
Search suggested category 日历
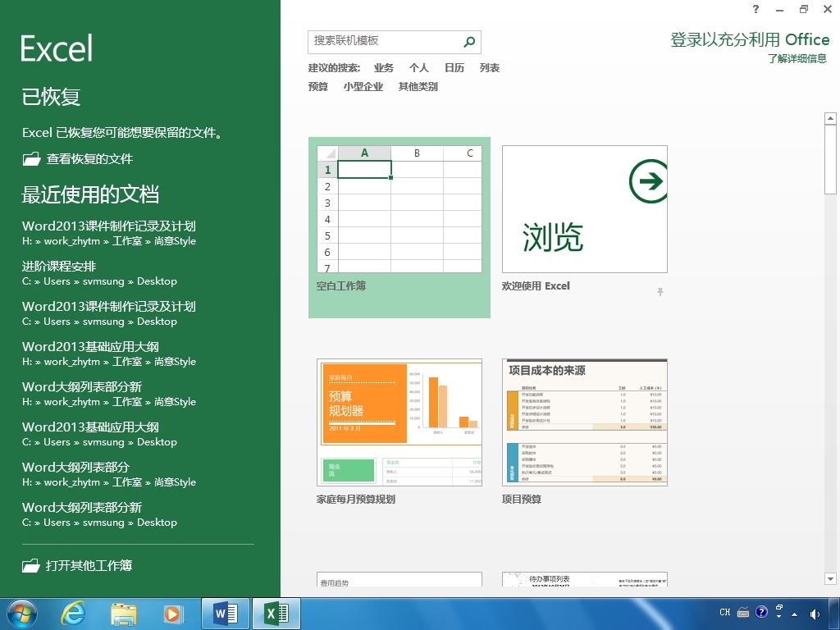[454, 68]
